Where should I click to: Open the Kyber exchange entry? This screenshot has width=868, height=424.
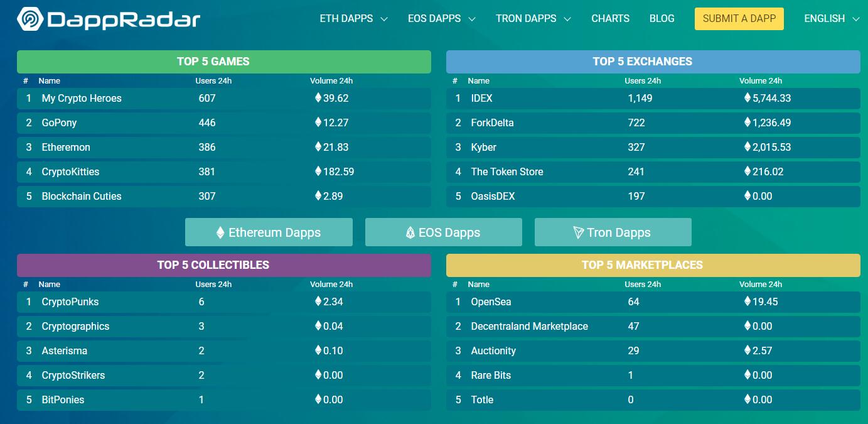(653, 148)
